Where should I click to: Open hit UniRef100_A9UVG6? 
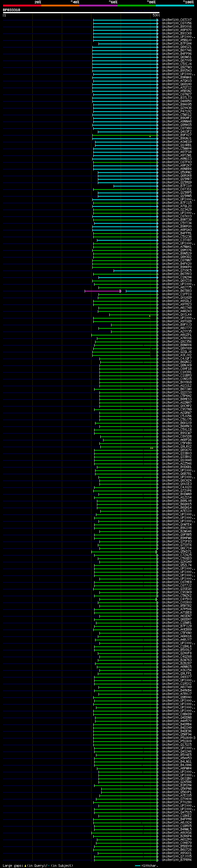pos(176,833)
